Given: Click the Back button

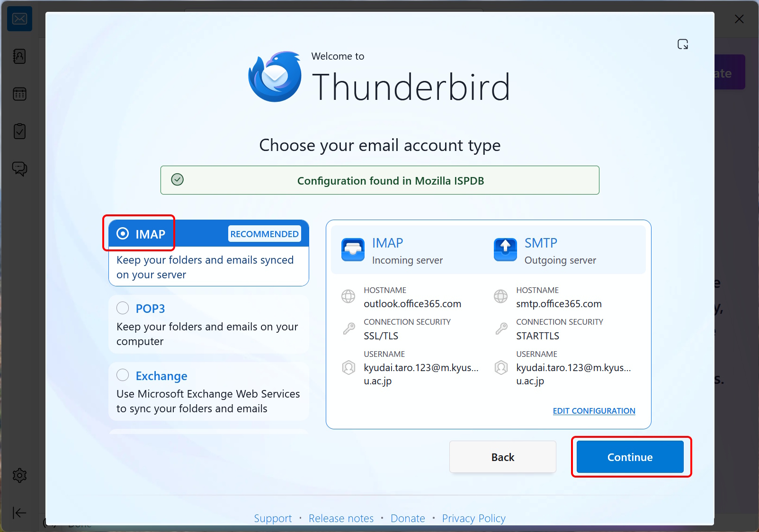Looking at the screenshot, I should pos(502,457).
